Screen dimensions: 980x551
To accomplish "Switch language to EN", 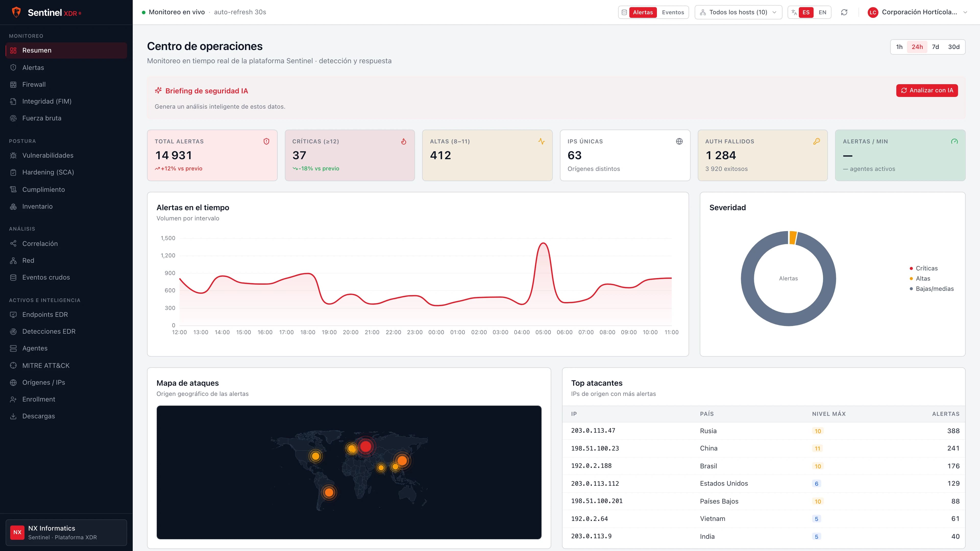I will pyautogui.click(x=822, y=12).
